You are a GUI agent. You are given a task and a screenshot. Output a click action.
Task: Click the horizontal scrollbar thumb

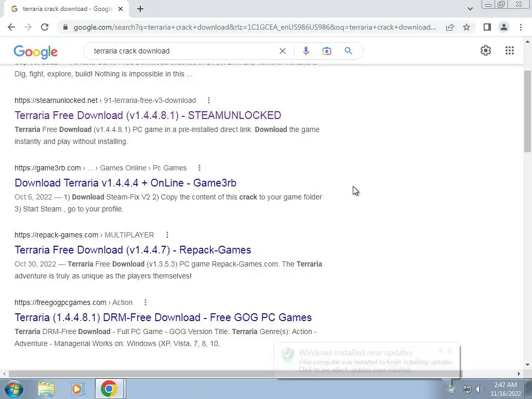tap(236, 374)
